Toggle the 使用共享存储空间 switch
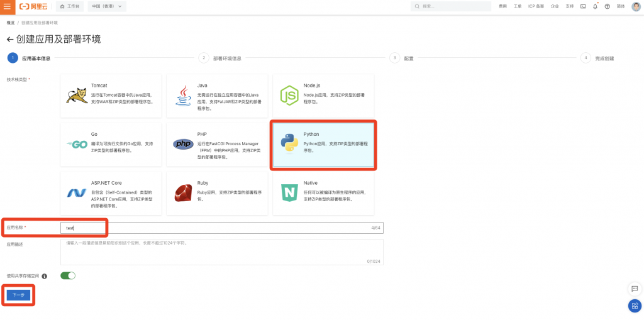644x320 pixels. (x=68, y=275)
